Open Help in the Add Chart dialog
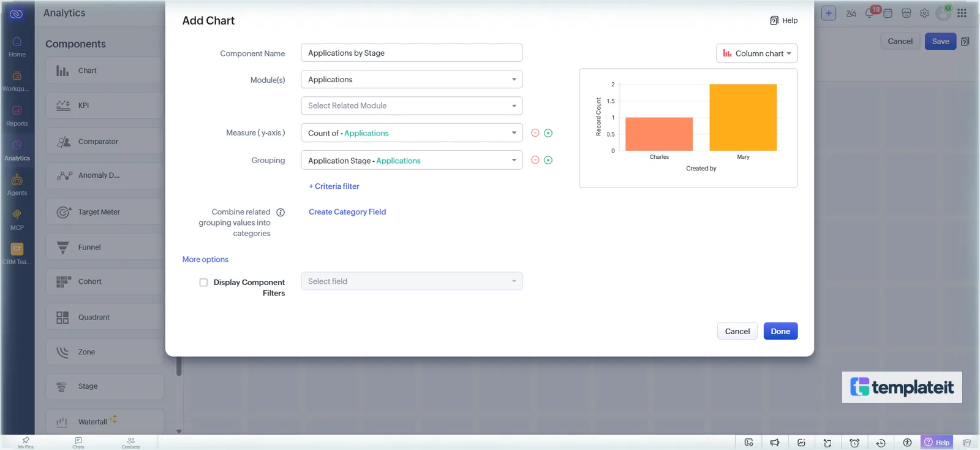Screen dimensions: 980x450 pyautogui.click(x=784, y=20)
